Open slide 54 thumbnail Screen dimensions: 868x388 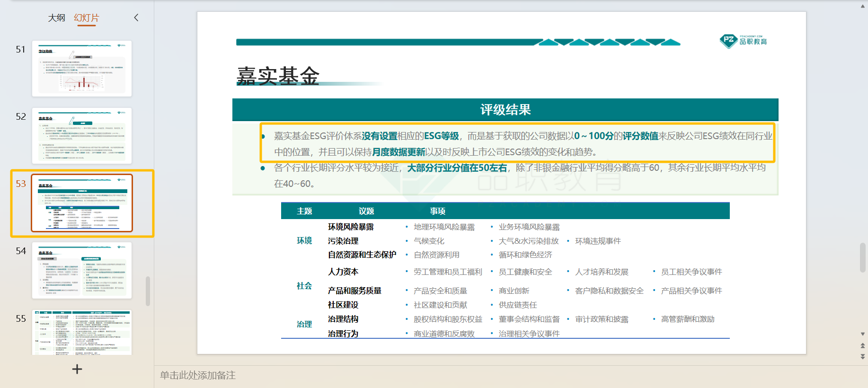[82, 270]
